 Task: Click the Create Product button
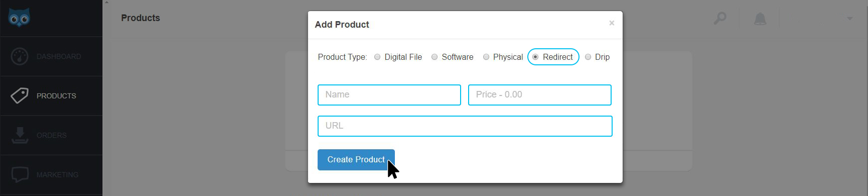pos(356,160)
